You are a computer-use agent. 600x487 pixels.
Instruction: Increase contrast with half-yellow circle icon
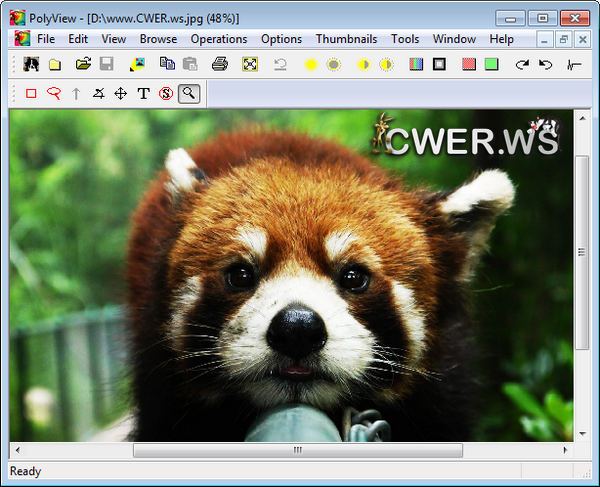click(363, 65)
